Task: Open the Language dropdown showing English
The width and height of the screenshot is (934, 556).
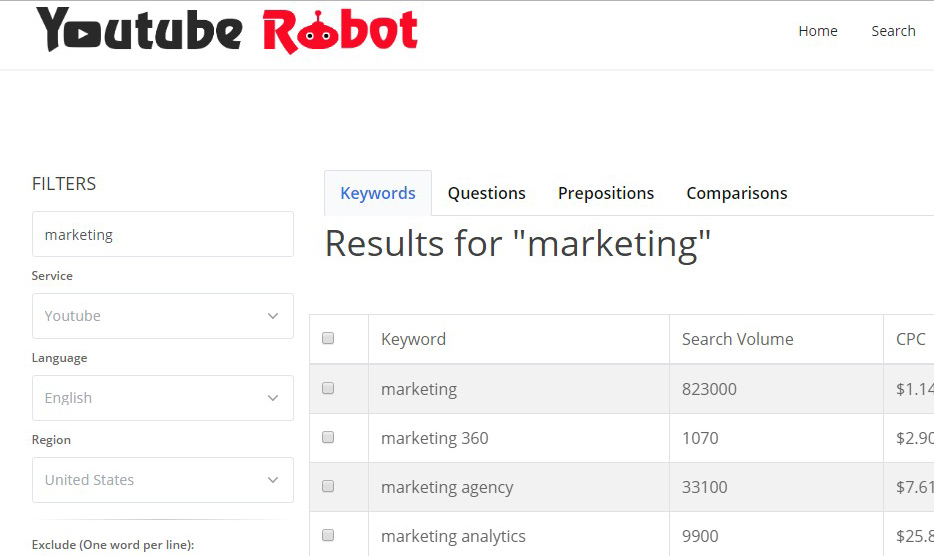Action: (x=163, y=398)
